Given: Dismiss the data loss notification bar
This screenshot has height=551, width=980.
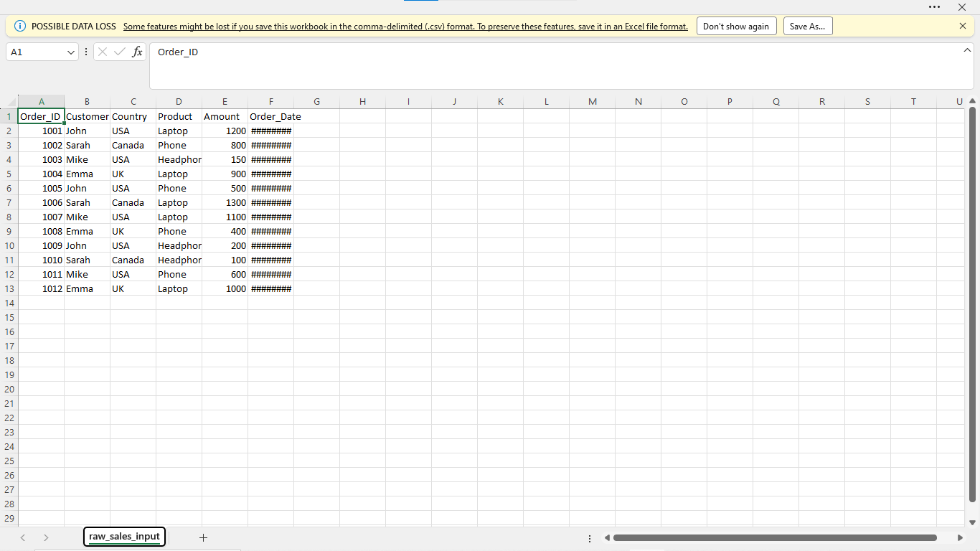Looking at the screenshot, I should tap(963, 26).
